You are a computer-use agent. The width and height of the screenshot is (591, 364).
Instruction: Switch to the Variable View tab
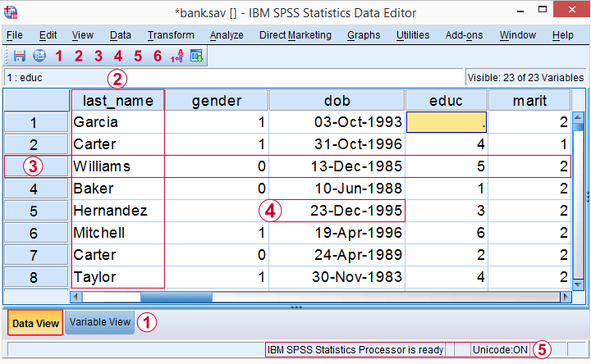coord(99,322)
